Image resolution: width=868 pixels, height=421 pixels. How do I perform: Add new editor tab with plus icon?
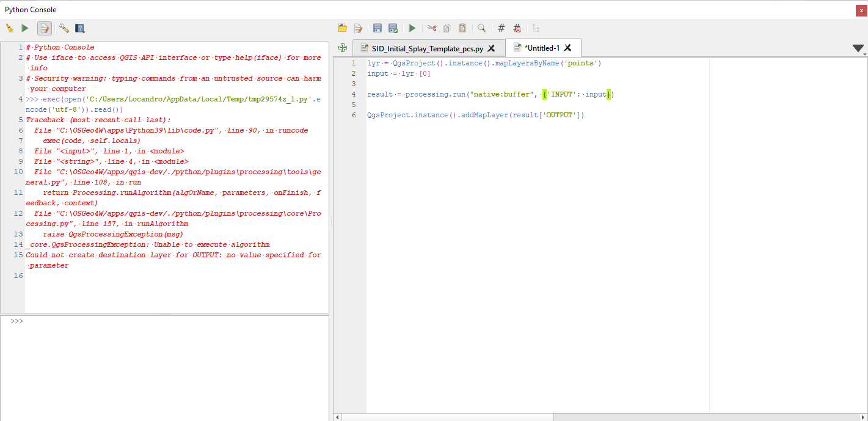(343, 48)
